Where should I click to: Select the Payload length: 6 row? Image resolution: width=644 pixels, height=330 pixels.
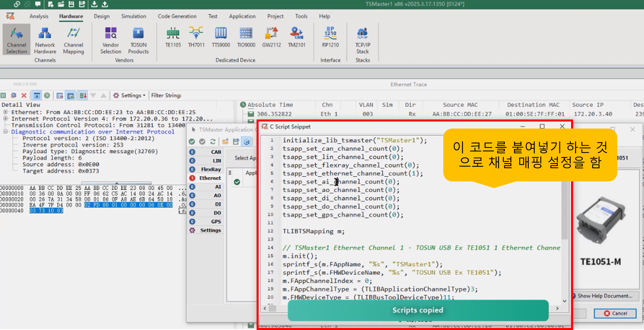[x=52, y=158]
